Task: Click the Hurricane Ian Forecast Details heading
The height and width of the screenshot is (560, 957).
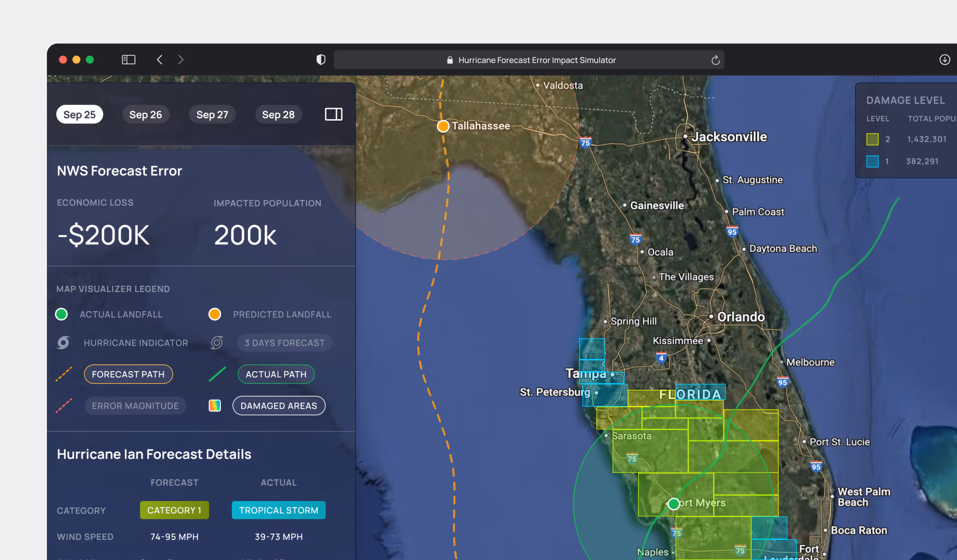Action: [154, 454]
